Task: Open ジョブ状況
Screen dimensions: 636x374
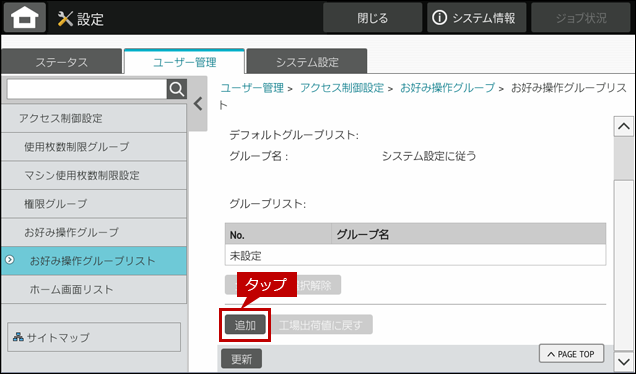Action: (581, 18)
